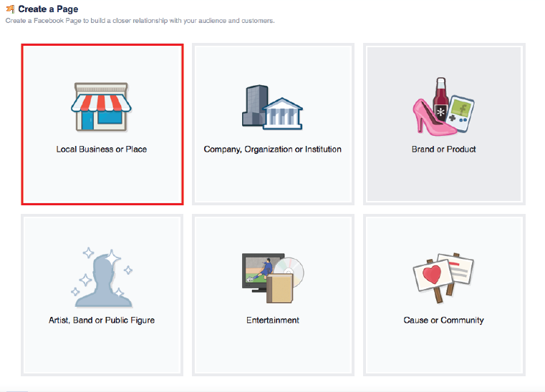Choose Company, Organization or Institution label
Screen dimensions: 545x392
point(272,150)
